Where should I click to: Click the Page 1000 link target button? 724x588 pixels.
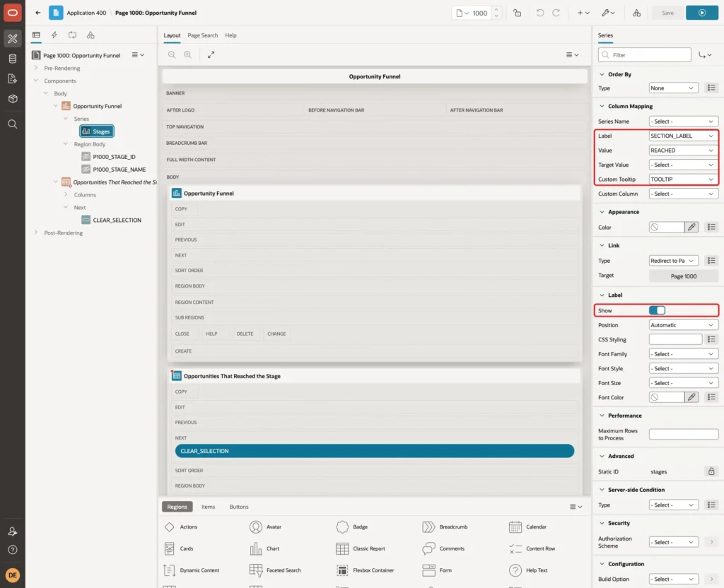point(684,276)
